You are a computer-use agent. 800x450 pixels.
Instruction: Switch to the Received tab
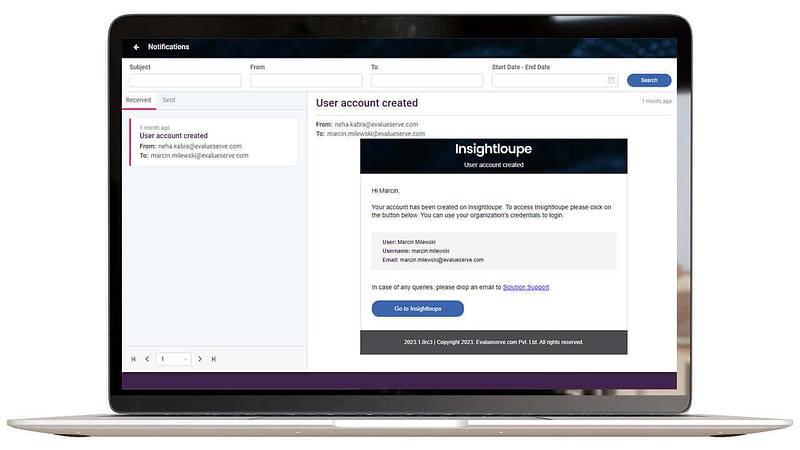pyautogui.click(x=138, y=100)
